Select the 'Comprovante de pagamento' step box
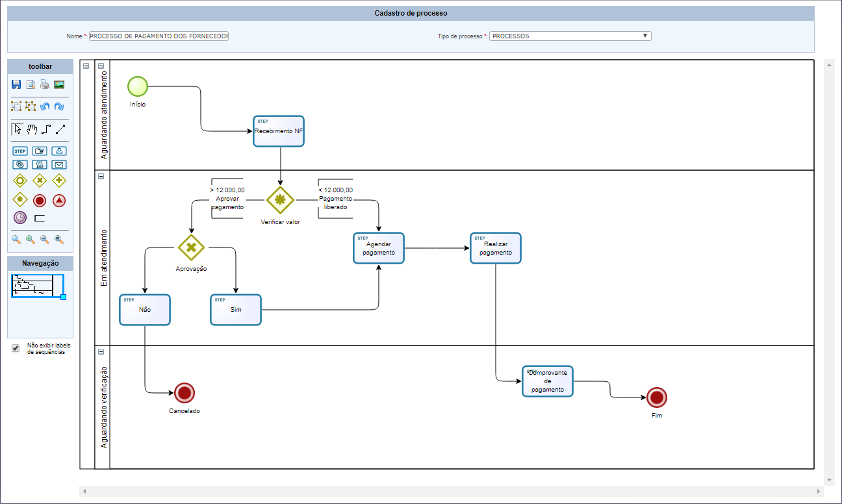 click(x=548, y=381)
